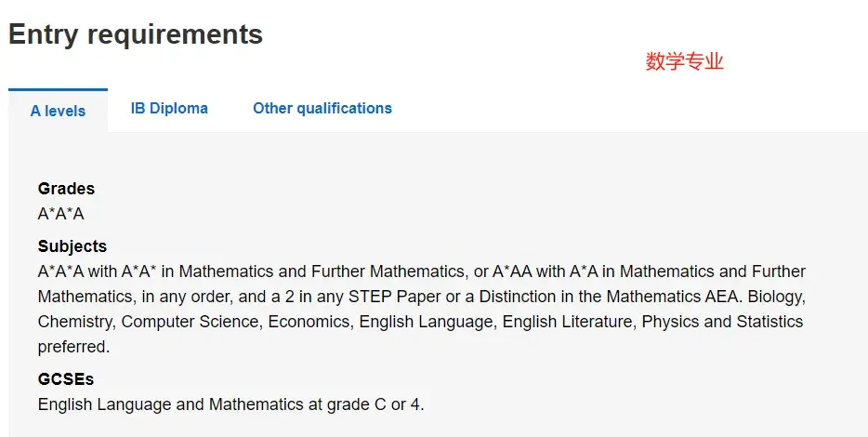Click the red Chinese annotation text
This screenshot has height=437, width=868.
click(684, 62)
